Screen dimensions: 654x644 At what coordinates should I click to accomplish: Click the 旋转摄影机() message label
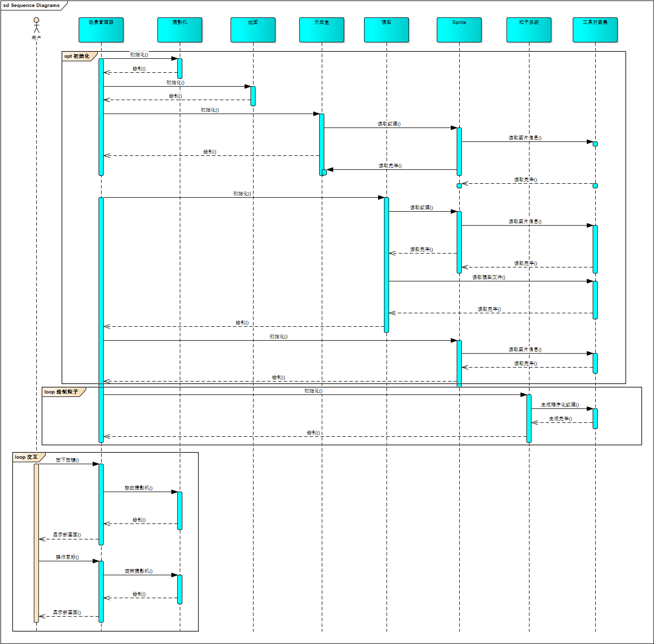(138, 571)
